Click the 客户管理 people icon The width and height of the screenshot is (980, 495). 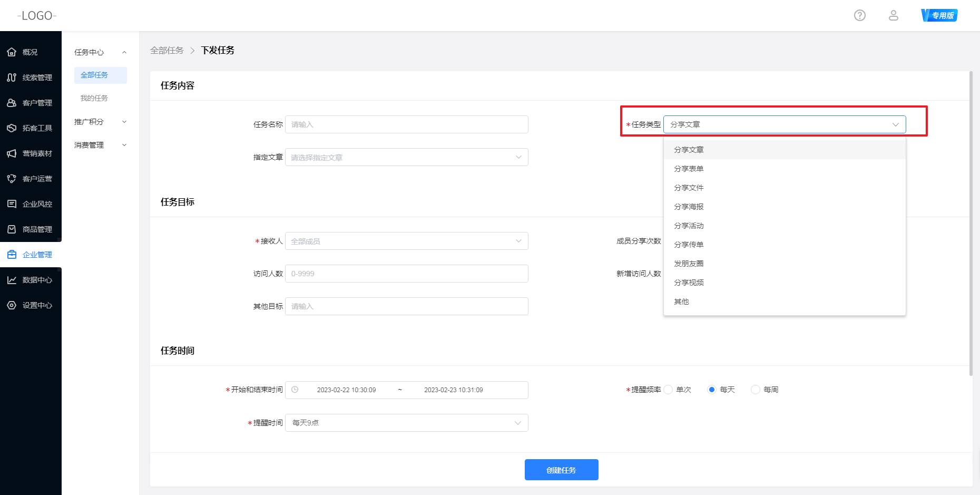pyautogui.click(x=12, y=103)
